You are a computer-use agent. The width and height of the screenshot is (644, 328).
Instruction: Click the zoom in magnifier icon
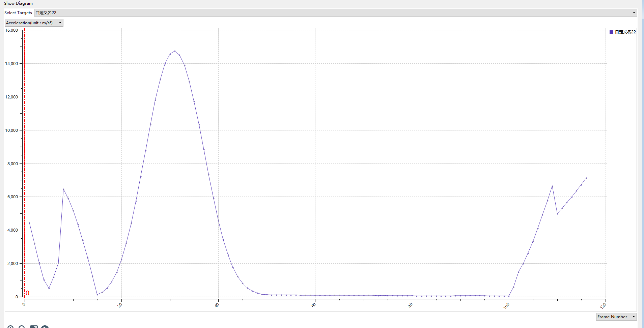pyautogui.click(x=10, y=327)
